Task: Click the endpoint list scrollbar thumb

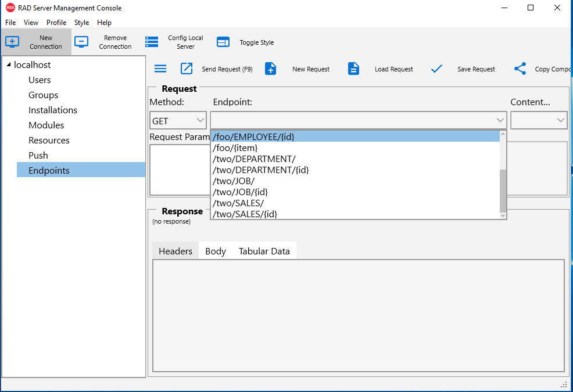Action: click(503, 190)
